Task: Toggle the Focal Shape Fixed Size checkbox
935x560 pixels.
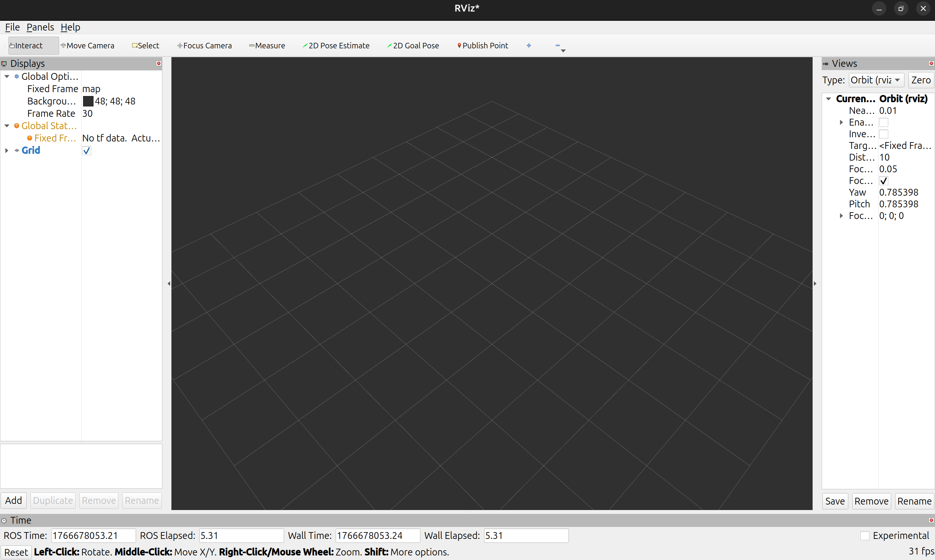Action: pyautogui.click(x=884, y=181)
